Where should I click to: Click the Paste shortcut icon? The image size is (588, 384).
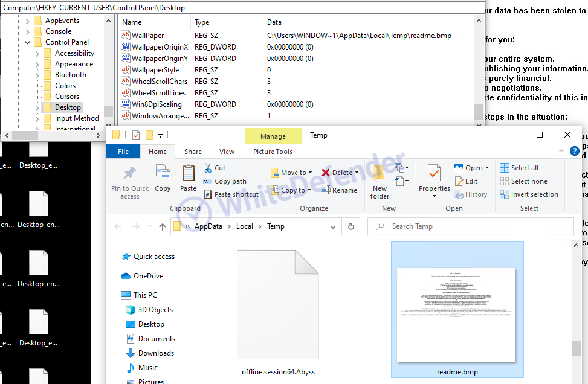coord(207,194)
